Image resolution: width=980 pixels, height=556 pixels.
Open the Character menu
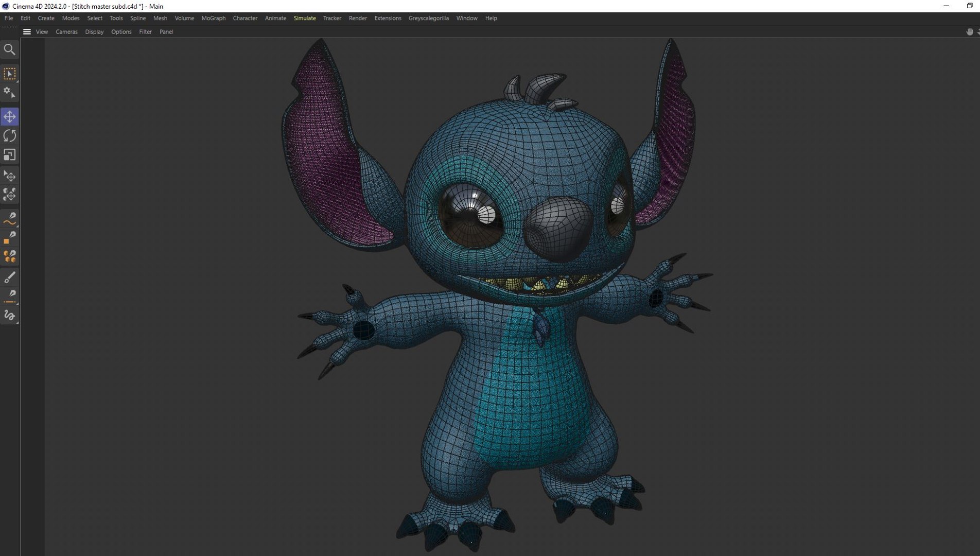(245, 18)
